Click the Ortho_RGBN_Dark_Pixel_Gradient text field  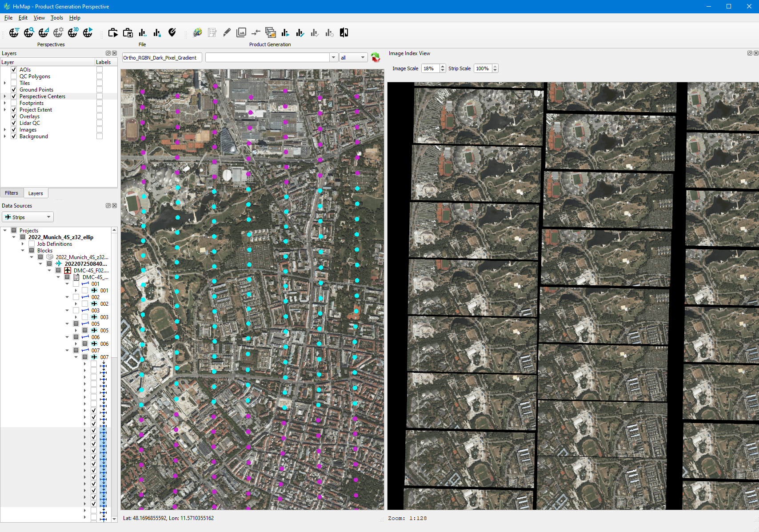coord(162,57)
